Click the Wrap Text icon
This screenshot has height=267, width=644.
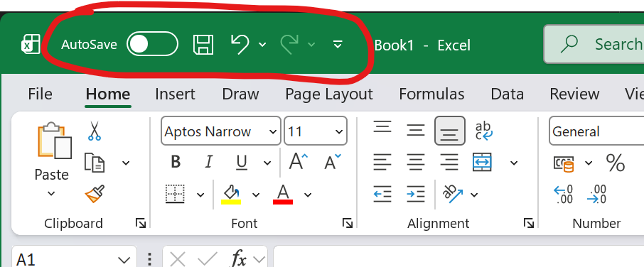click(x=484, y=131)
